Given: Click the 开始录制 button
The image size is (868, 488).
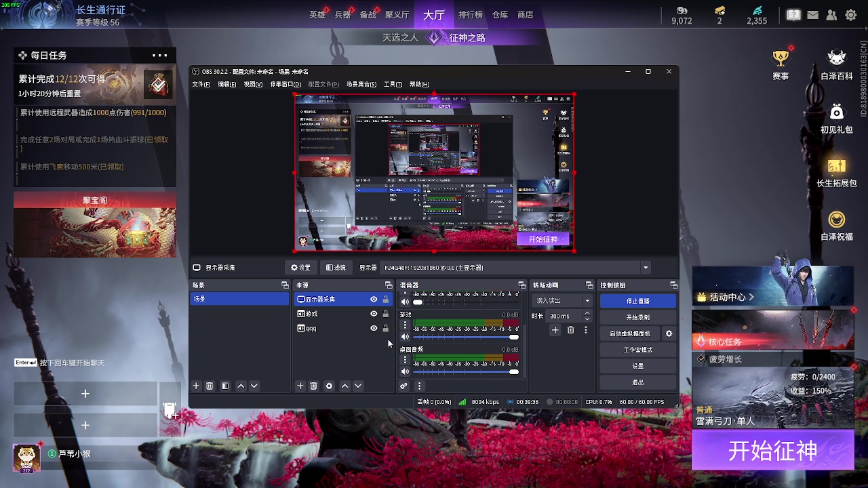Looking at the screenshot, I should (x=637, y=317).
